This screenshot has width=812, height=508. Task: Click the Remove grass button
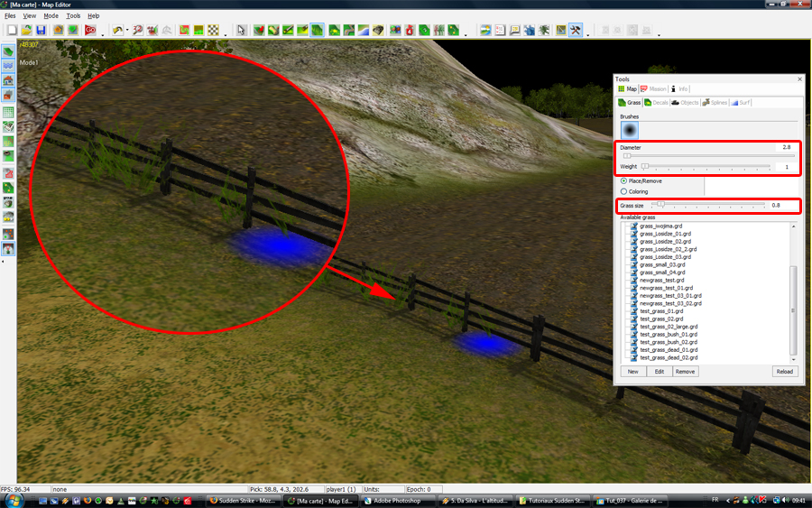[x=685, y=371]
